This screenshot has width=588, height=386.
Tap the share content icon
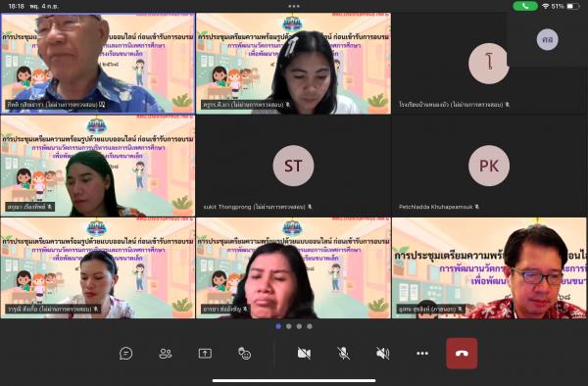click(205, 354)
